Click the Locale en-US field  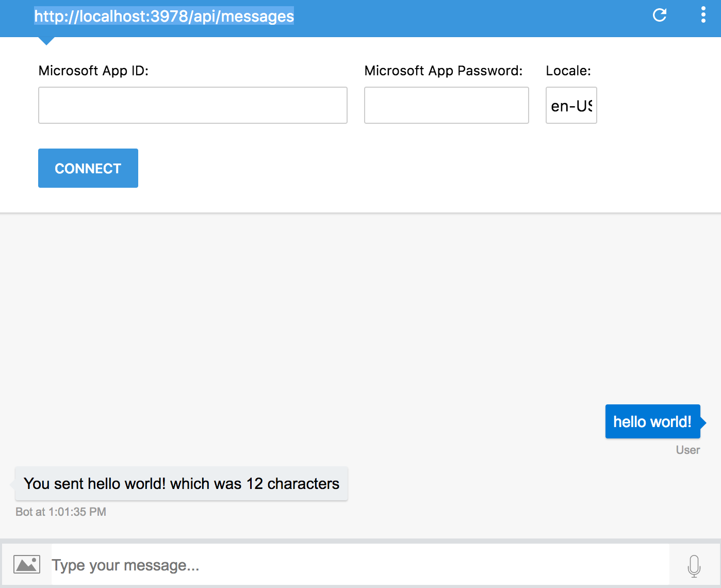(571, 105)
